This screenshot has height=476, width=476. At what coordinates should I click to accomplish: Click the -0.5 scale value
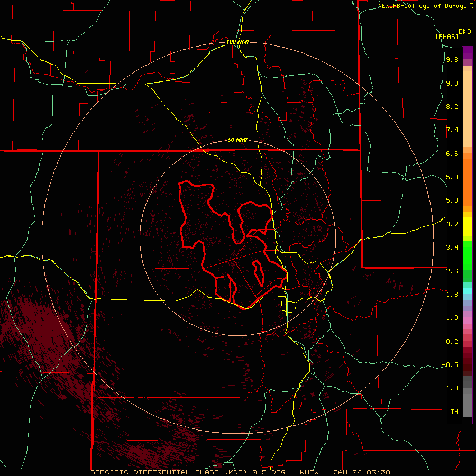tap(450, 364)
